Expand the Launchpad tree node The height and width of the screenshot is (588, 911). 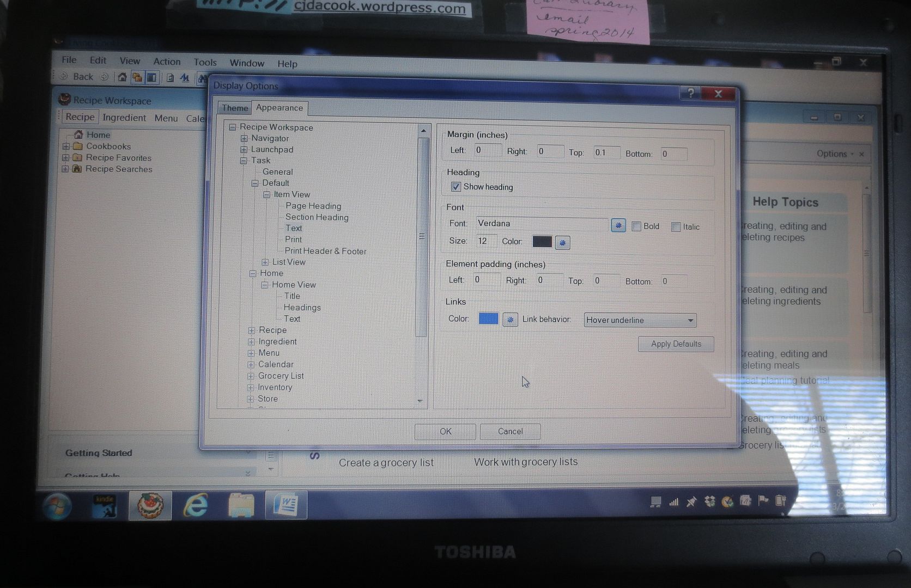(244, 149)
